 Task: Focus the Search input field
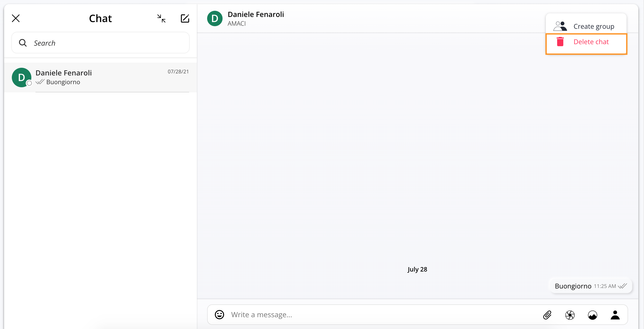[100, 43]
